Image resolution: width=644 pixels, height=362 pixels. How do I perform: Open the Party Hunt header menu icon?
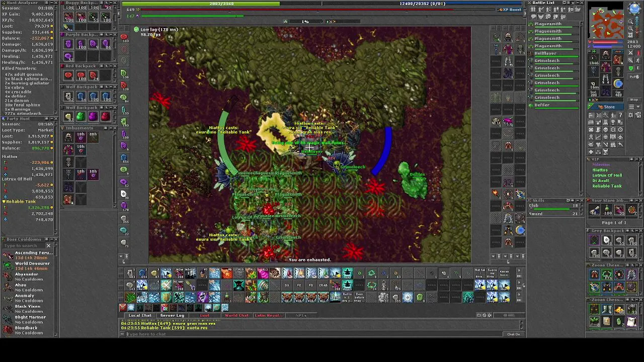[x=47, y=119]
